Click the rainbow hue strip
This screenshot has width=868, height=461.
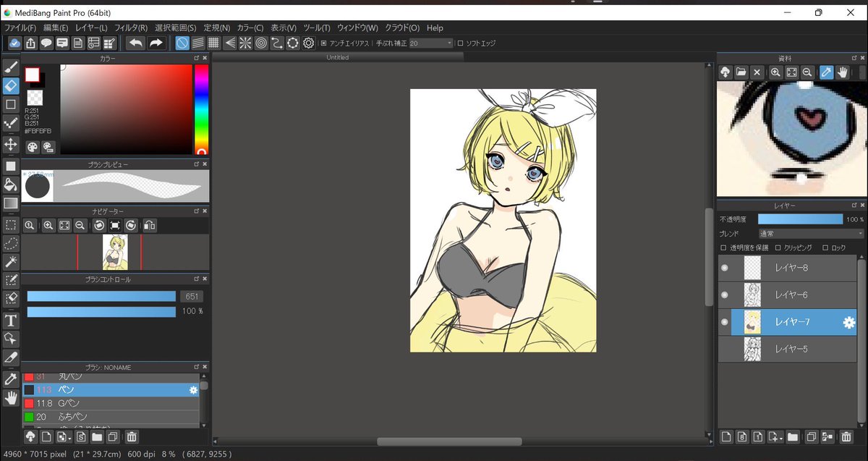(201, 109)
